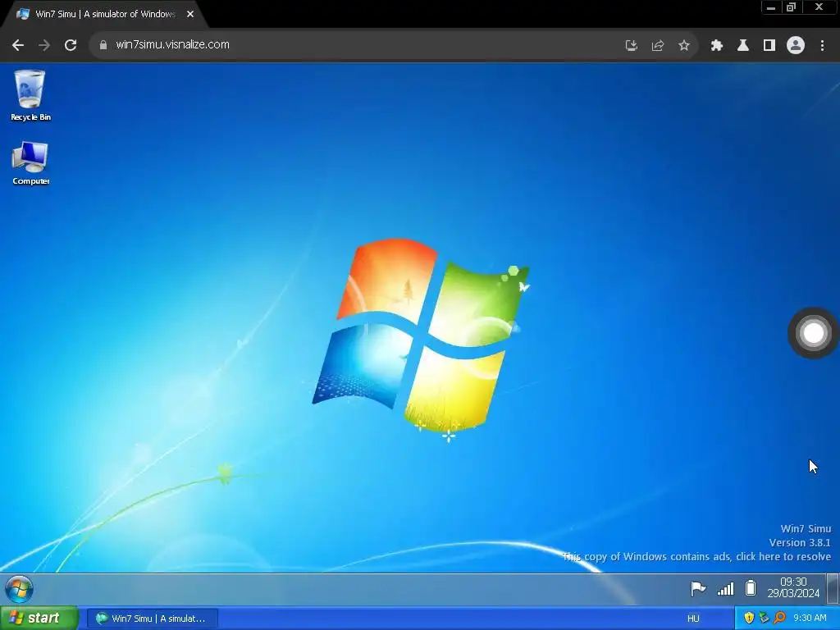Select the Computer desktop icon
Screen dimensions: 840x630
pos(30,163)
